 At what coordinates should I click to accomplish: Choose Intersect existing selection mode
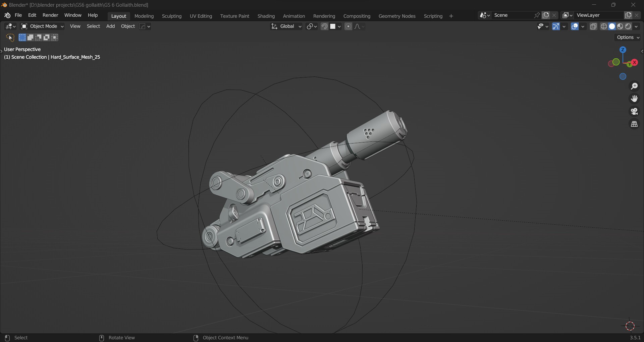55,38
